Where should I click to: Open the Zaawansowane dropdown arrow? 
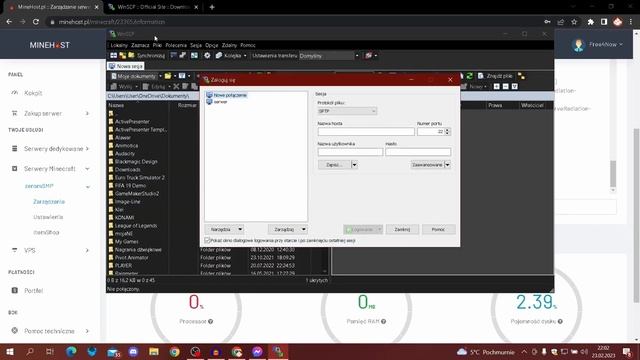click(x=447, y=165)
